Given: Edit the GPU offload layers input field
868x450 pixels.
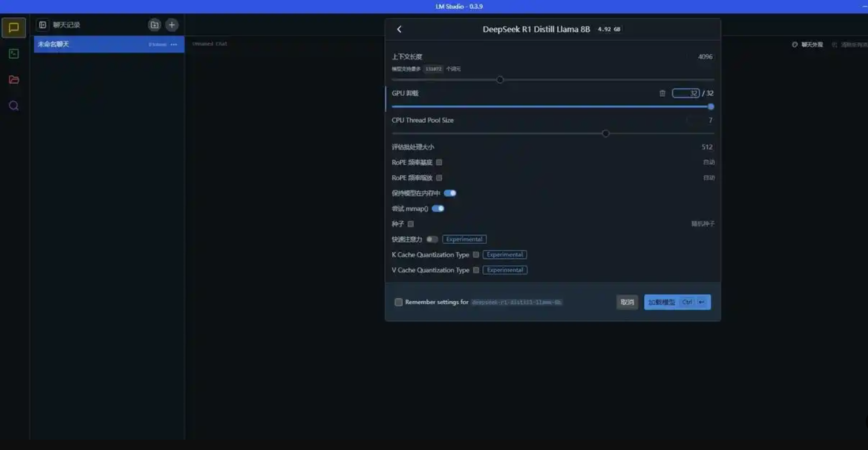Looking at the screenshot, I should pos(686,93).
